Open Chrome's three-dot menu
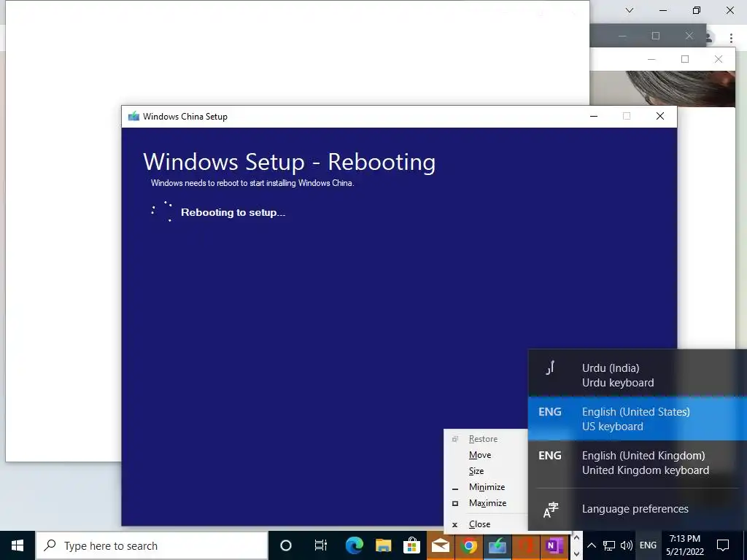Image resolution: width=747 pixels, height=560 pixels. tap(731, 38)
